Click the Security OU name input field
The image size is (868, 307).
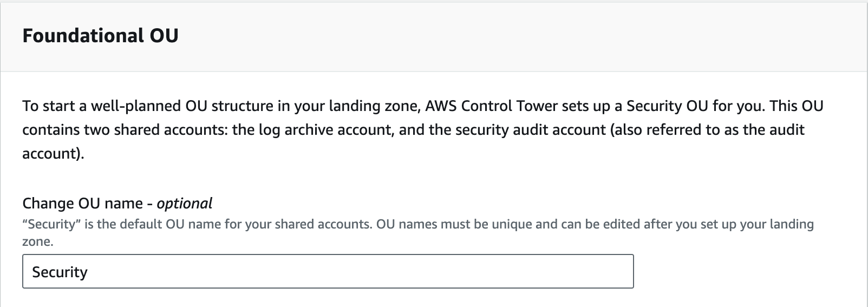click(x=328, y=271)
